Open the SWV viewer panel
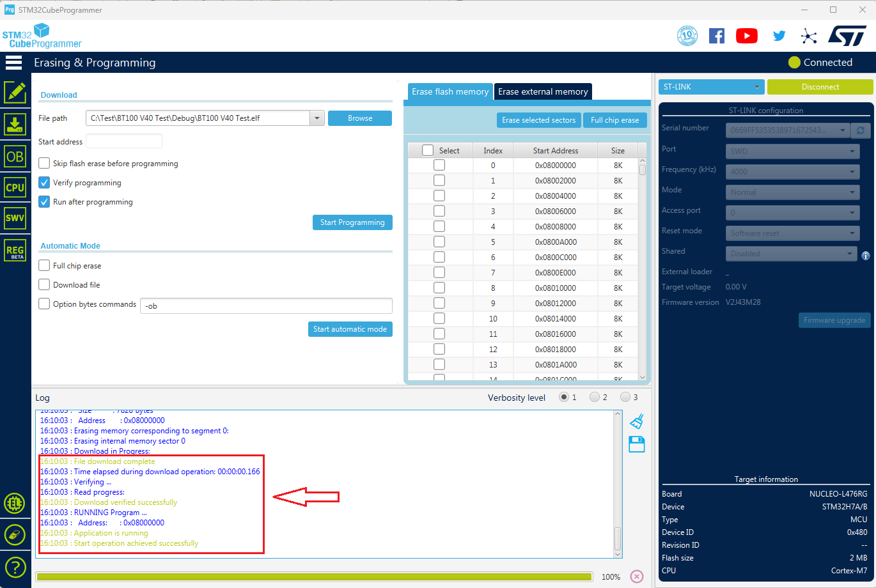876x588 pixels. click(15, 218)
